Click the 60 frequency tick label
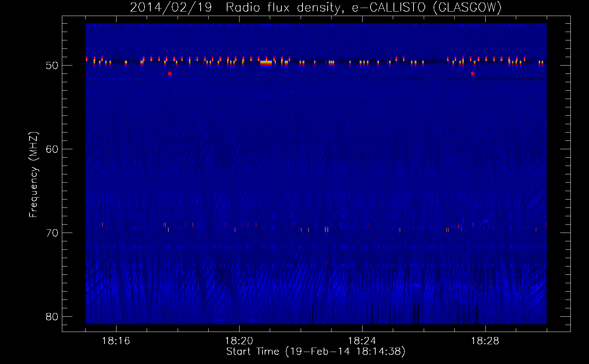The image size is (589, 364). click(x=52, y=149)
